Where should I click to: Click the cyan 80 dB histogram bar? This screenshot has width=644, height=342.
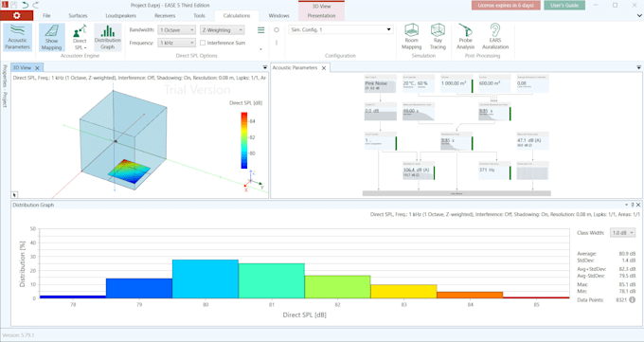[206, 279]
